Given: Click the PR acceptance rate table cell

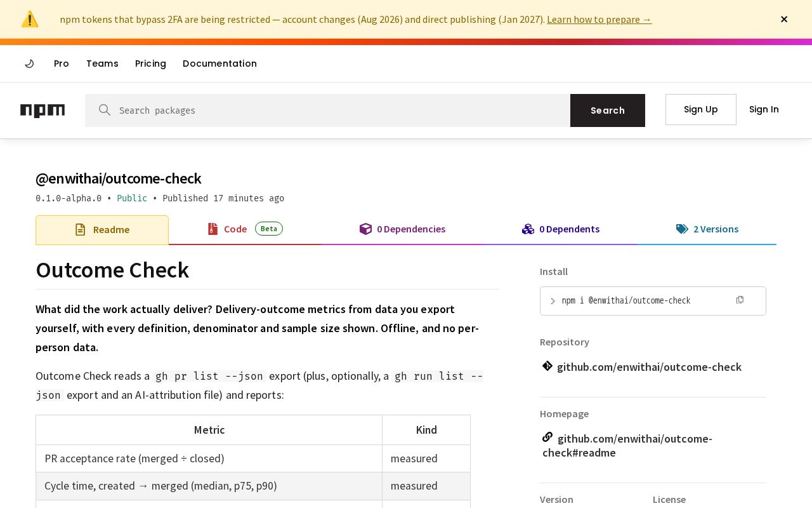Looking at the screenshot, I should click(209, 458).
